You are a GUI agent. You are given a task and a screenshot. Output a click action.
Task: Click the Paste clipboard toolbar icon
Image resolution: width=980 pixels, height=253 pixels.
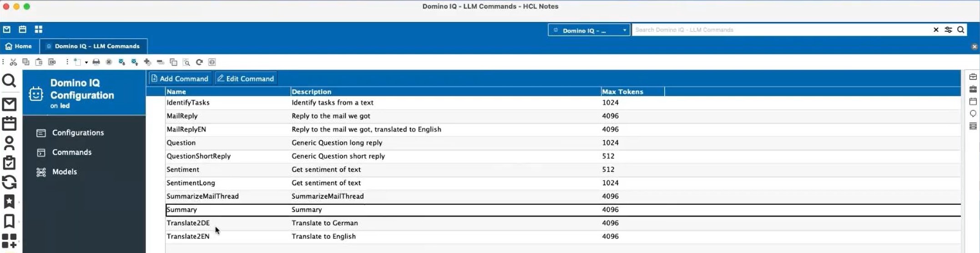[x=39, y=62]
